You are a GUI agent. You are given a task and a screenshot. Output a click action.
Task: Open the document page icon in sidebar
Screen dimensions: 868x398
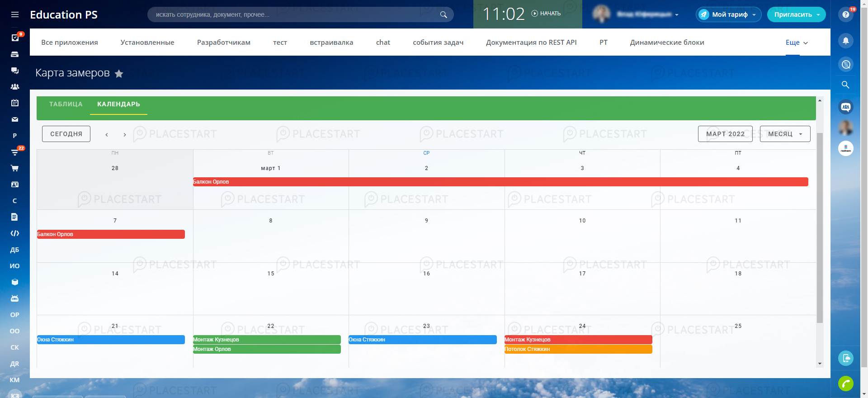[15, 217]
